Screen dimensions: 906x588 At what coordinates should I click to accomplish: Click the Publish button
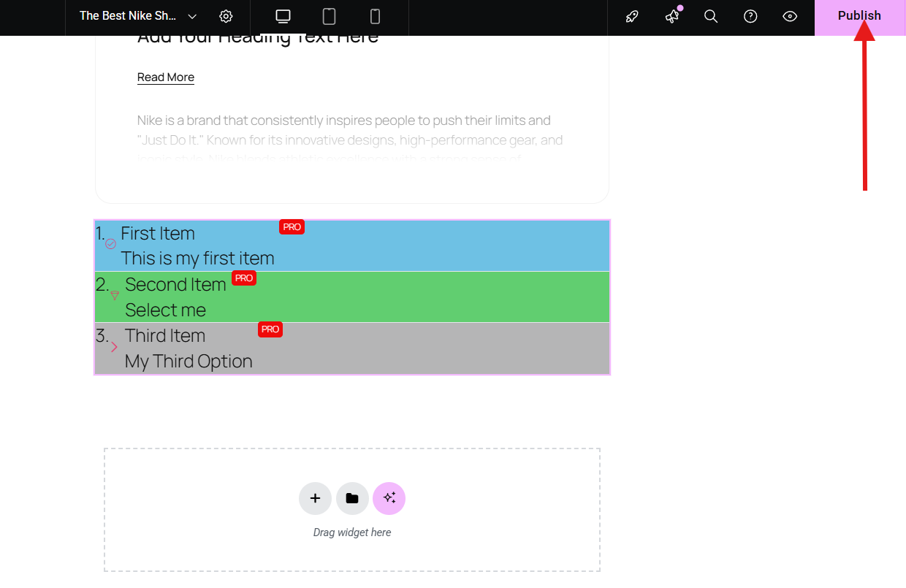[859, 16]
